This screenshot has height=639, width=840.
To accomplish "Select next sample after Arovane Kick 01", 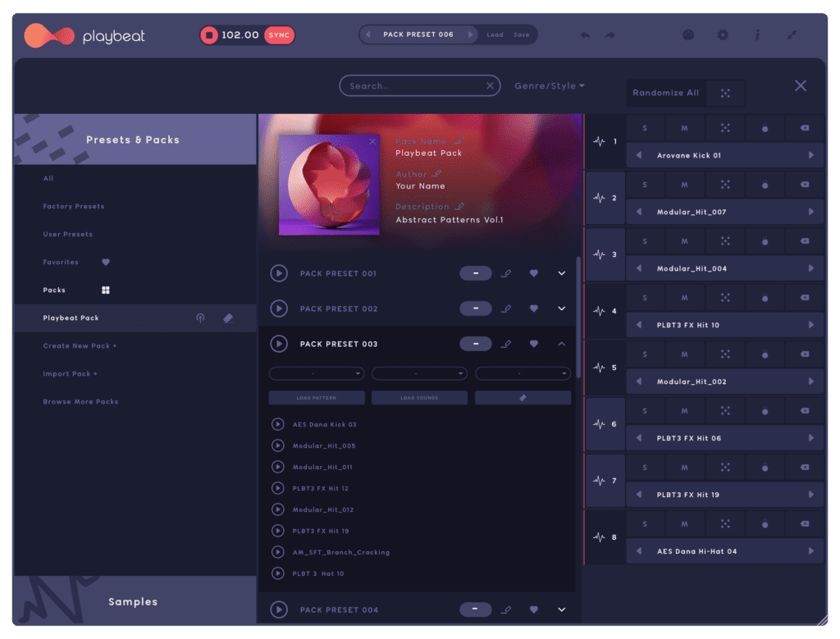I will click(x=811, y=155).
